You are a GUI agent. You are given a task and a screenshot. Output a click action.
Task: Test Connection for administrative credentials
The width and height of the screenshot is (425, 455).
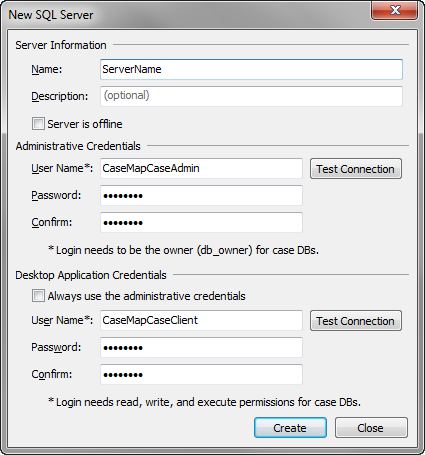356,169
